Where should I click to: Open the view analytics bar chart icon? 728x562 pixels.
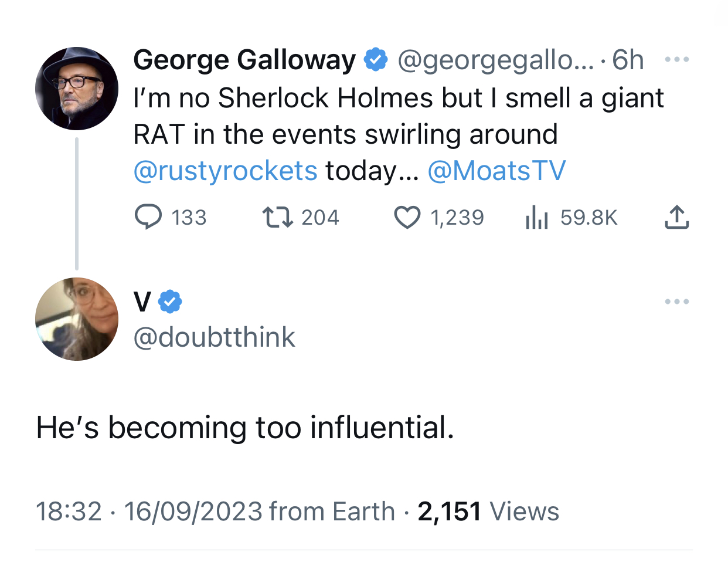[x=536, y=217]
